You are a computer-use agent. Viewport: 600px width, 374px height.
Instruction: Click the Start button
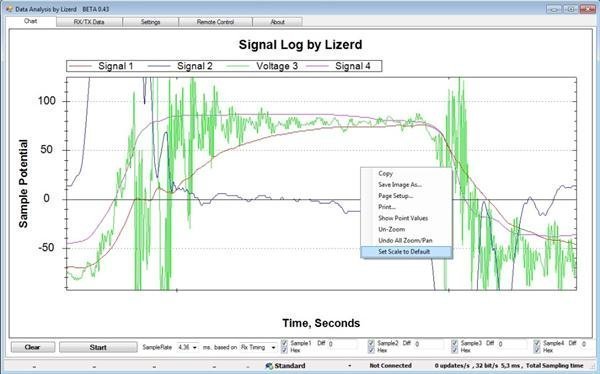point(98,347)
